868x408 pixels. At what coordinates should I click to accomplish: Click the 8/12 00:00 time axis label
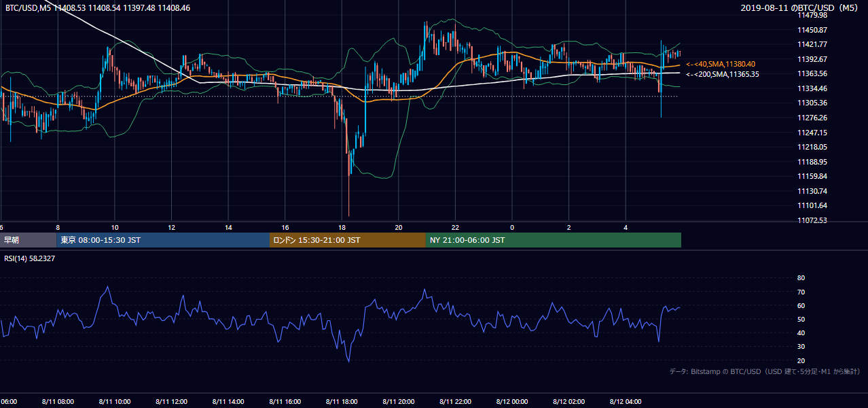(512, 402)
